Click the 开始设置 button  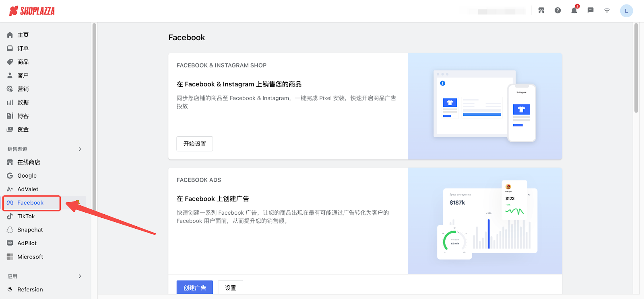pyautogui.click(x=194, y=144)
